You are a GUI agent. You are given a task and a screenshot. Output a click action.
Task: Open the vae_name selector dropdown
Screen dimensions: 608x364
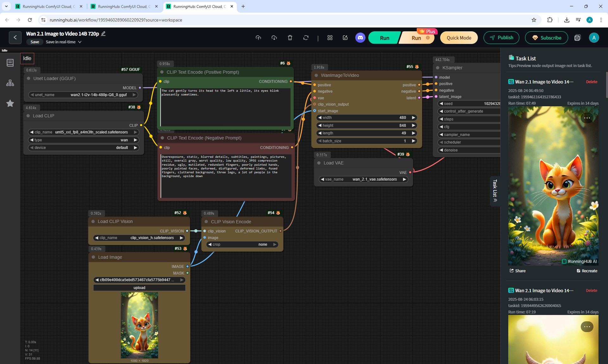[x=363, y=179]
